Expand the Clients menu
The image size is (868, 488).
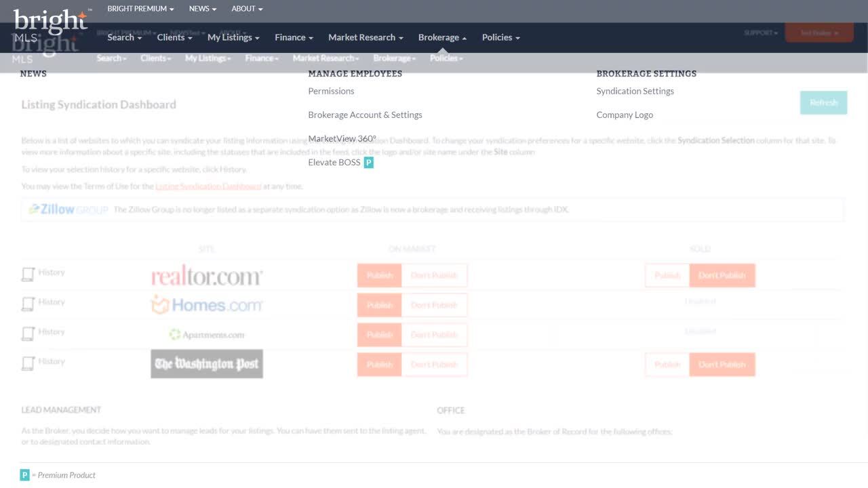(175, 37)
